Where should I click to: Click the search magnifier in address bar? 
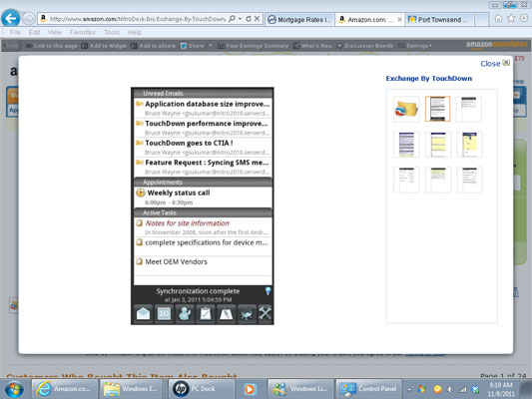(232, 19)
